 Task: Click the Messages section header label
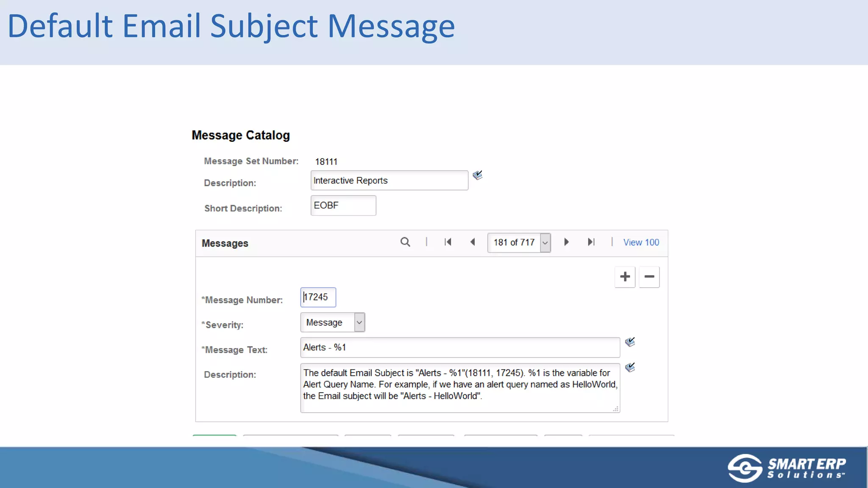[x=225, y=244]
